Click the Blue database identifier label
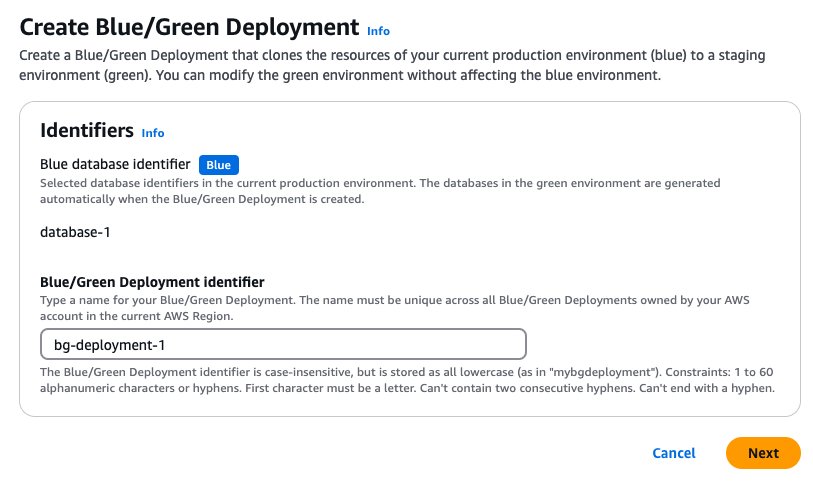 [115, 164]
